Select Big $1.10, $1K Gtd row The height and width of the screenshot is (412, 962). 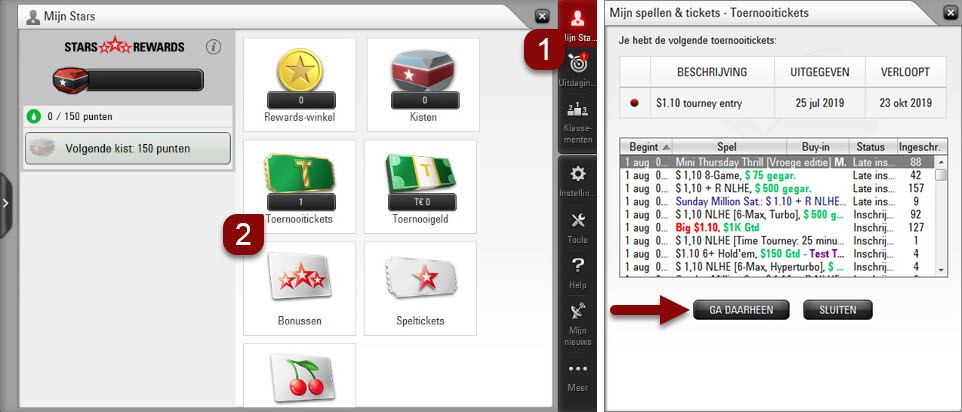coord(777,227)
